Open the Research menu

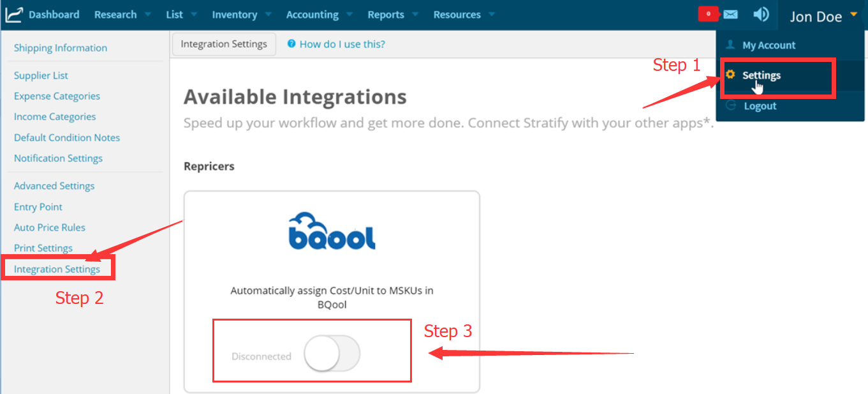pos(115,14)
